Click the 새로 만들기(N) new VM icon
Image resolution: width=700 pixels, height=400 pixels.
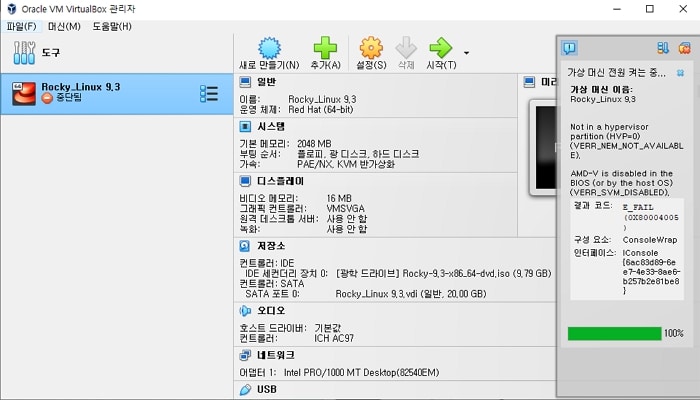[x=270, y=48]
